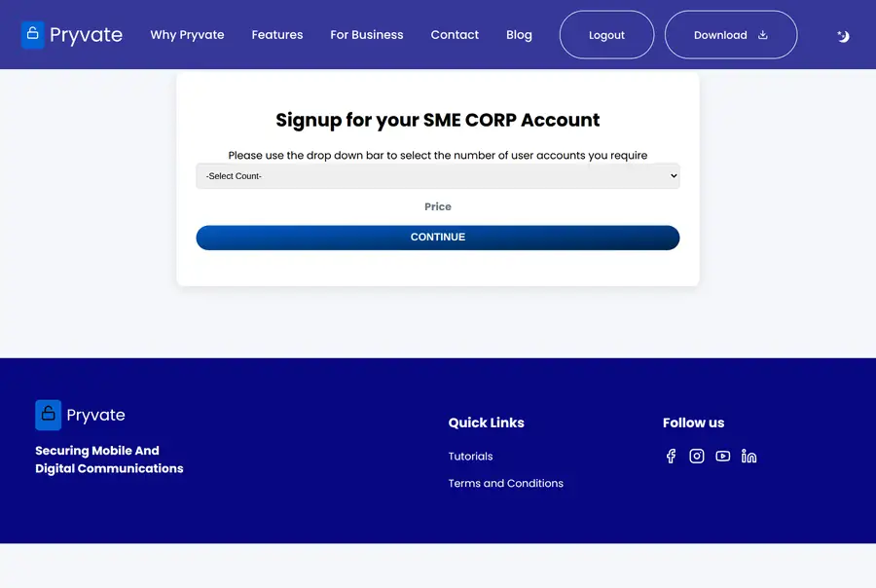Toggle dark mode moon icon
The width and height of the screenshot is (876, 588).
coord(843,36)
